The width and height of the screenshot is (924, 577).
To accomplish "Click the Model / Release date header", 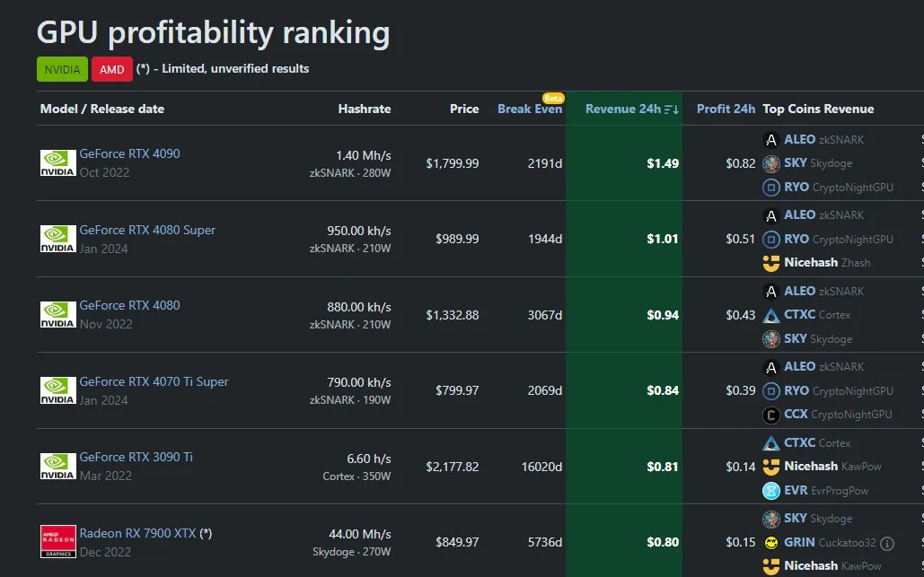I will coord(102,109).
